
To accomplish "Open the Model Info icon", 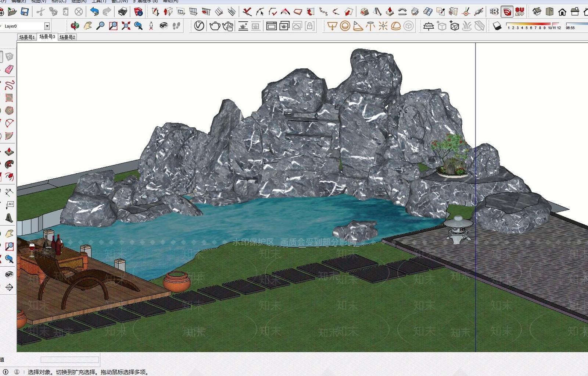I will point(138,12).
